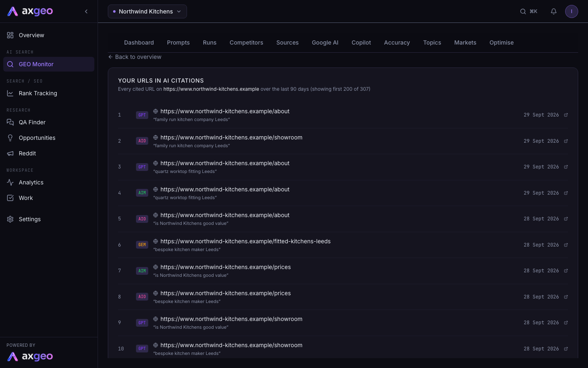
Task: Open external link for row 4 citation
Action: click(566, 193)
